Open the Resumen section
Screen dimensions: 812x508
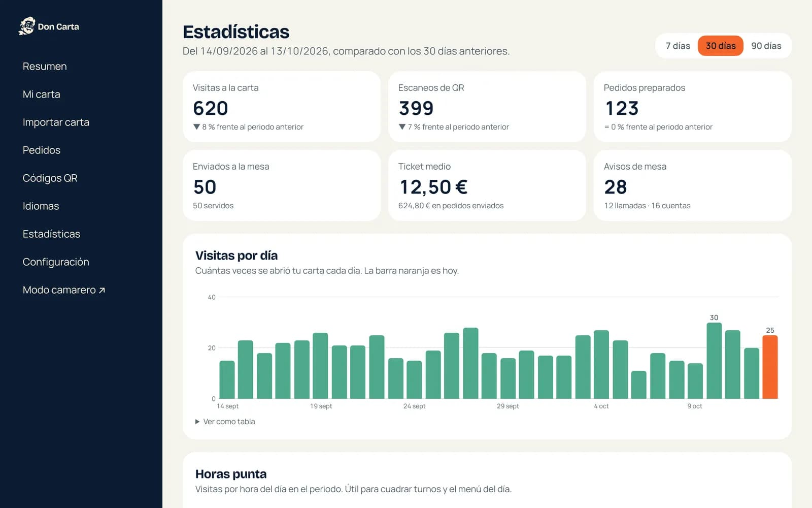point(45,67)
